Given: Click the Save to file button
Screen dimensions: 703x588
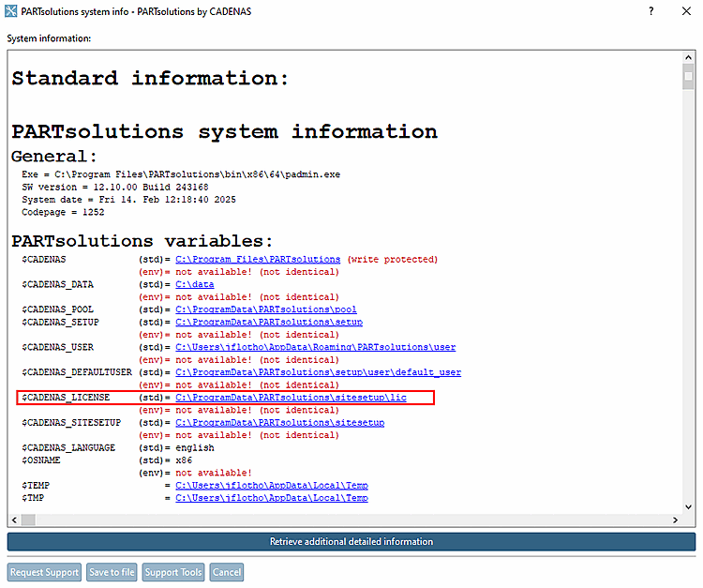Looking at the screenshot, I should (112, 572).
